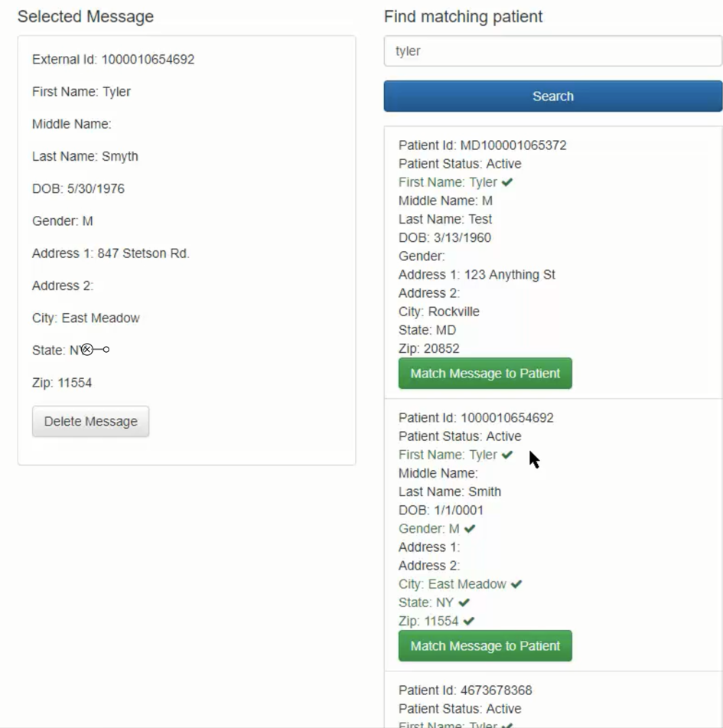Click the checkmark next to Gender: M

[470, 528]
